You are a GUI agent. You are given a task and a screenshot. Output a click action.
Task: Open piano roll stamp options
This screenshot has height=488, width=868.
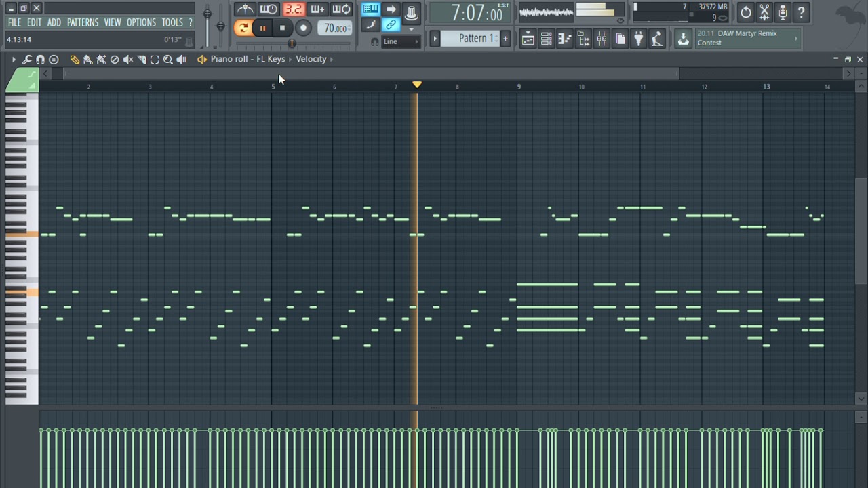pos(54,60)
